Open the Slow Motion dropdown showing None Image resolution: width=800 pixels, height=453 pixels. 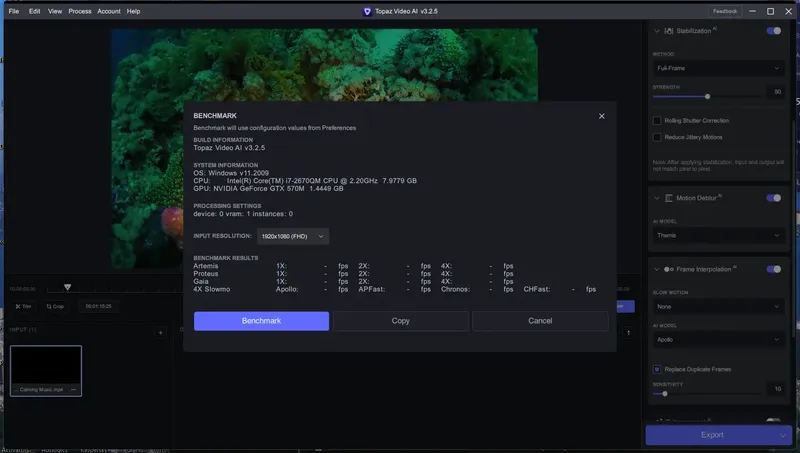point(718,307)
